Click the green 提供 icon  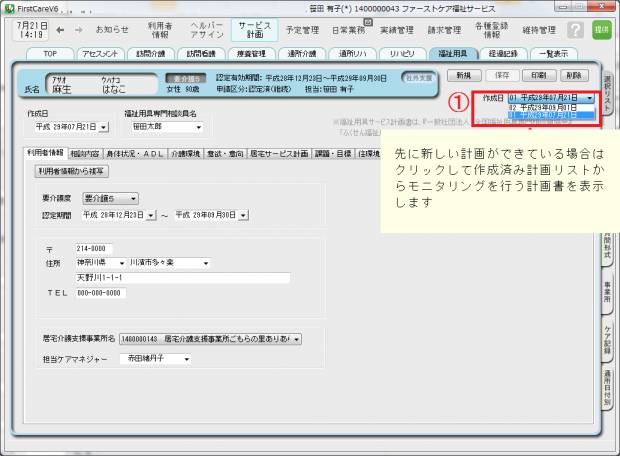tap(601, 30)
